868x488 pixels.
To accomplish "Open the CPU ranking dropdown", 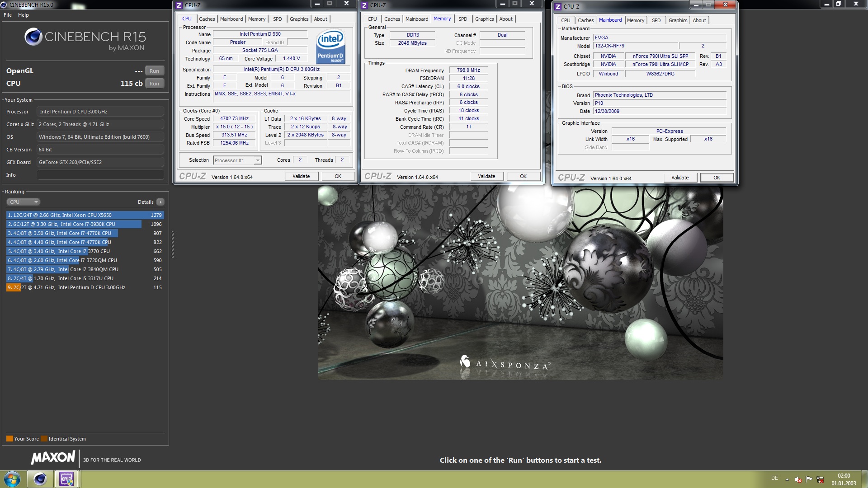I will (23, 202).
